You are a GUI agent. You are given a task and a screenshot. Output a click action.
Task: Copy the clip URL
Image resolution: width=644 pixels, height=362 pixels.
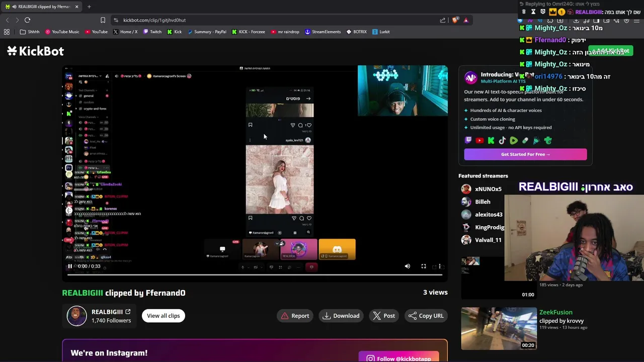(x=426, y=316)
